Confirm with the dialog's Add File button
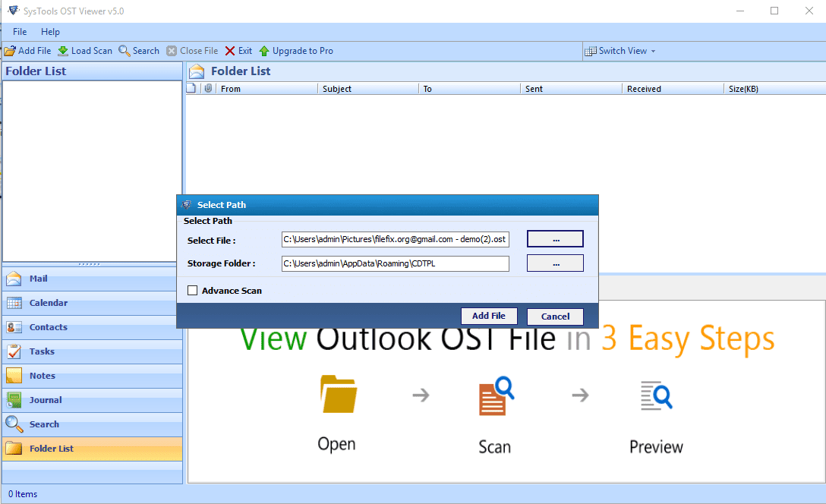The height and width of the screenshot is (504, 826). point(489,316)
